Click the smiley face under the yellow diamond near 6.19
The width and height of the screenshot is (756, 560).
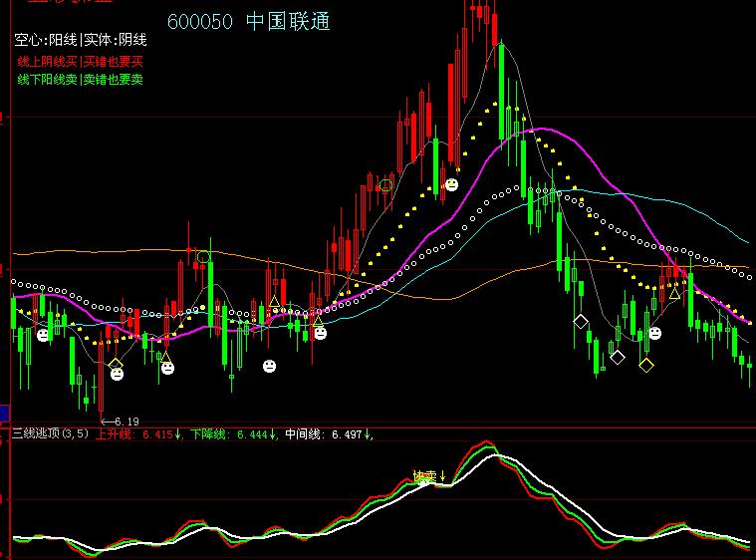pyautogui.click(x=118, y=374)
